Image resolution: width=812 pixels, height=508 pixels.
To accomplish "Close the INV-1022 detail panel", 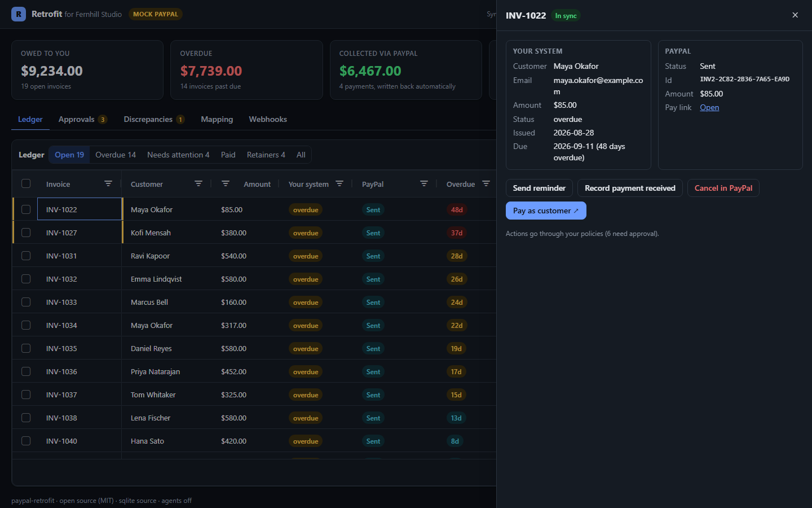I will pos(795,15).
